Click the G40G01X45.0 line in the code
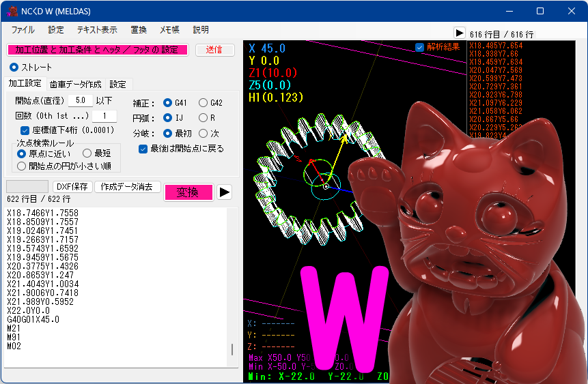The width and height of the screenshot is (588, 384). click(x=33, y=320)
